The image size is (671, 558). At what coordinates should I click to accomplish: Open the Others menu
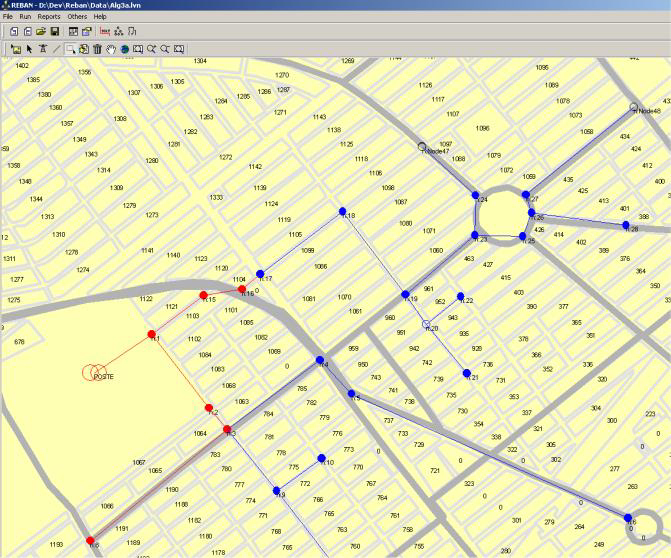click(x=77, y=17)
